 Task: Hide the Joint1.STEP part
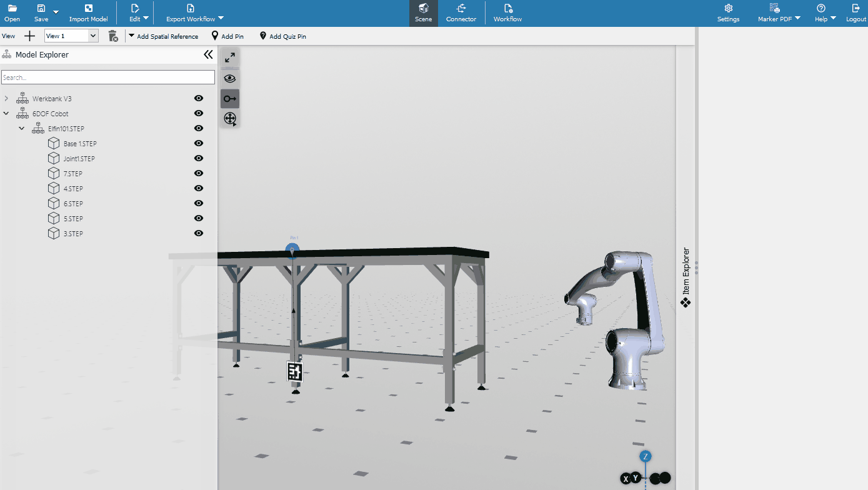point(199,158)
